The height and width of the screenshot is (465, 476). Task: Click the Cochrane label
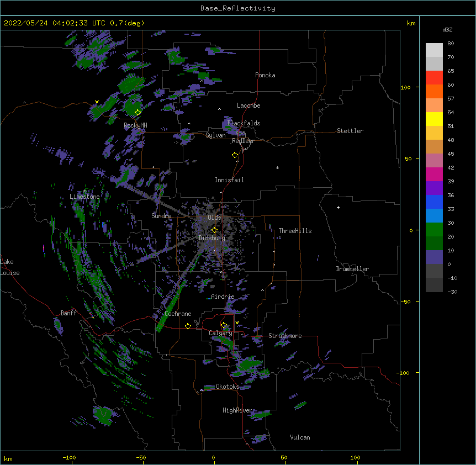(x=178, y=314)
